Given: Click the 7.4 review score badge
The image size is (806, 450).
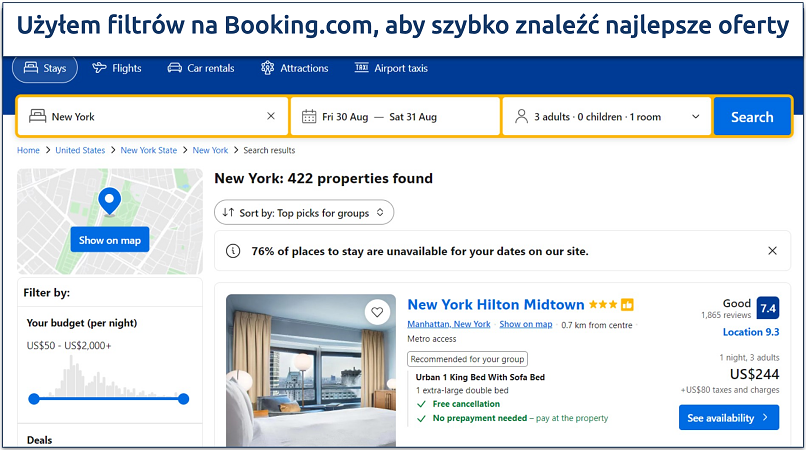Looking at the screenshot, I should [x=767, y=308].
